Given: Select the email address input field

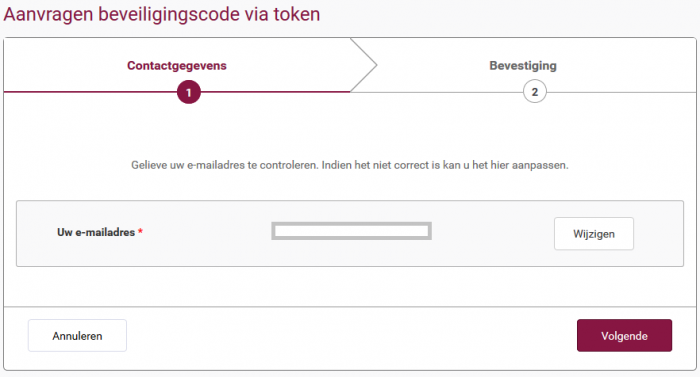Looking at the screenshot, I should [x=351, y=231].
